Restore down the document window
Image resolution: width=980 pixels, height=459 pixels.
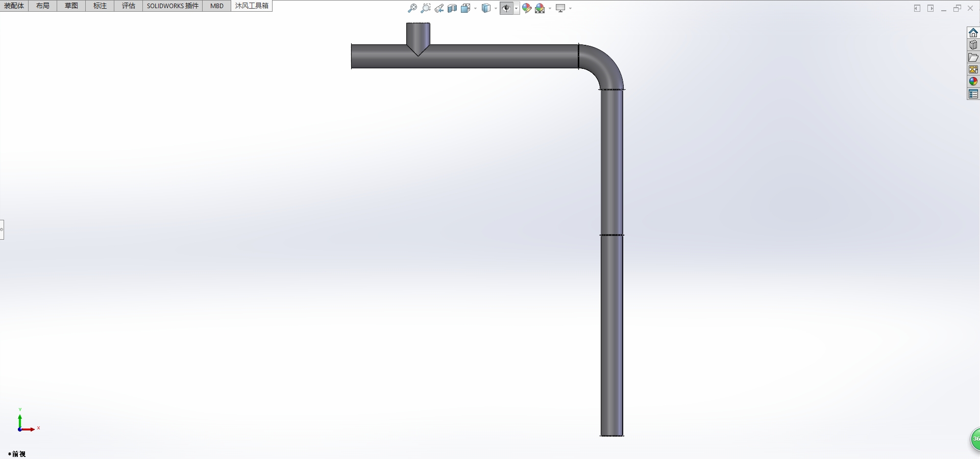[x=957, y=8]
